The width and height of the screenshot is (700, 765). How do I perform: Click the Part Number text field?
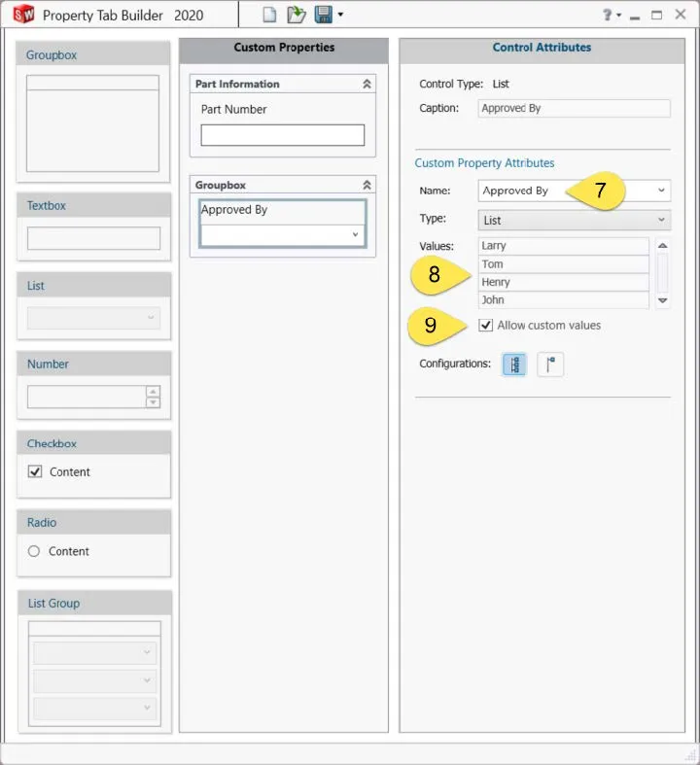click(282, 135)
